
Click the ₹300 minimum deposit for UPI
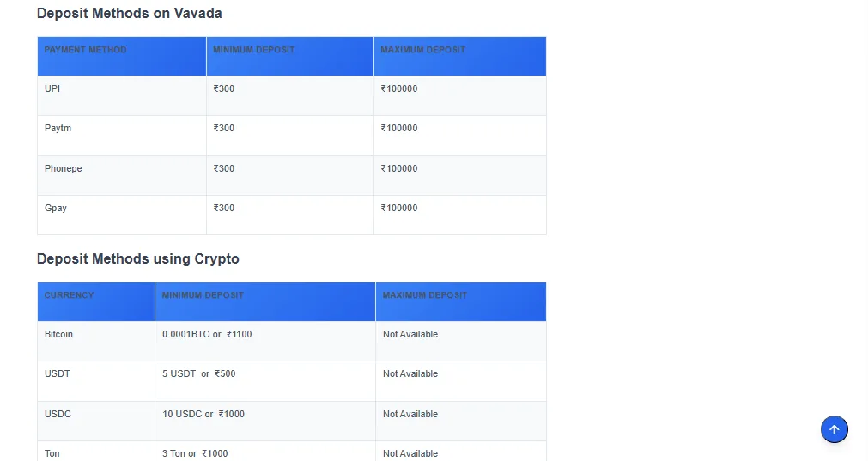290,95
